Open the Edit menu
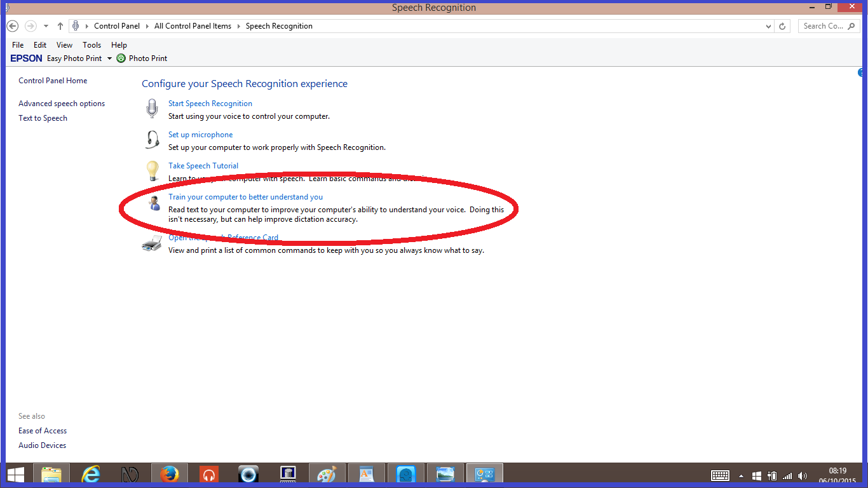 [x=40, y=45]
